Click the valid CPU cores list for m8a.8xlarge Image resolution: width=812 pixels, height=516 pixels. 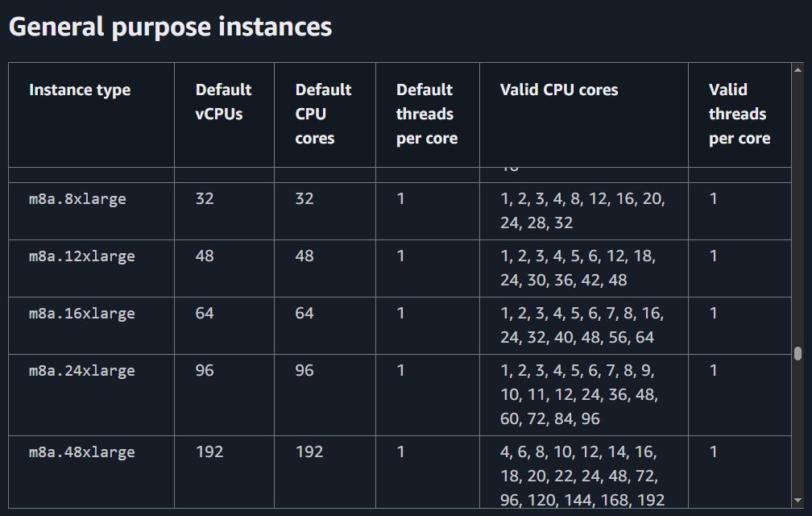(582, 210)
